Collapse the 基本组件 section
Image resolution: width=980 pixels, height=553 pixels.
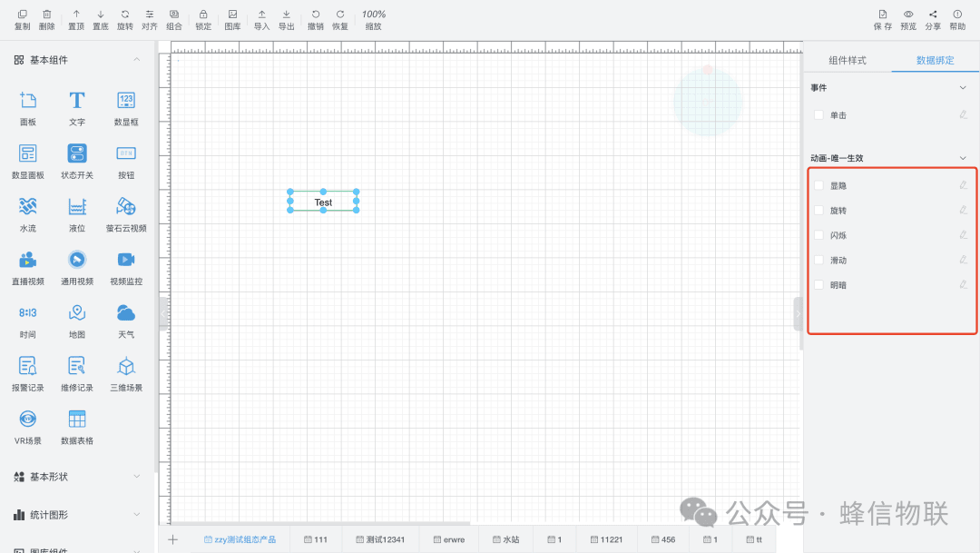coord(137,59)
